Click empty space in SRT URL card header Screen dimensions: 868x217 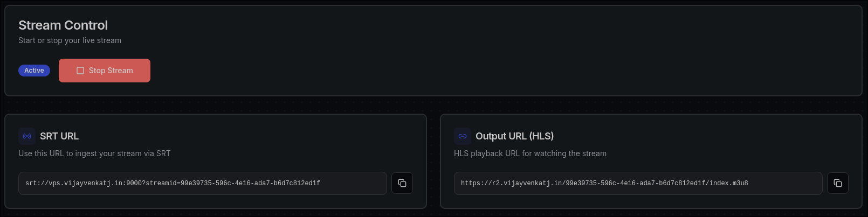pos(270,136)
